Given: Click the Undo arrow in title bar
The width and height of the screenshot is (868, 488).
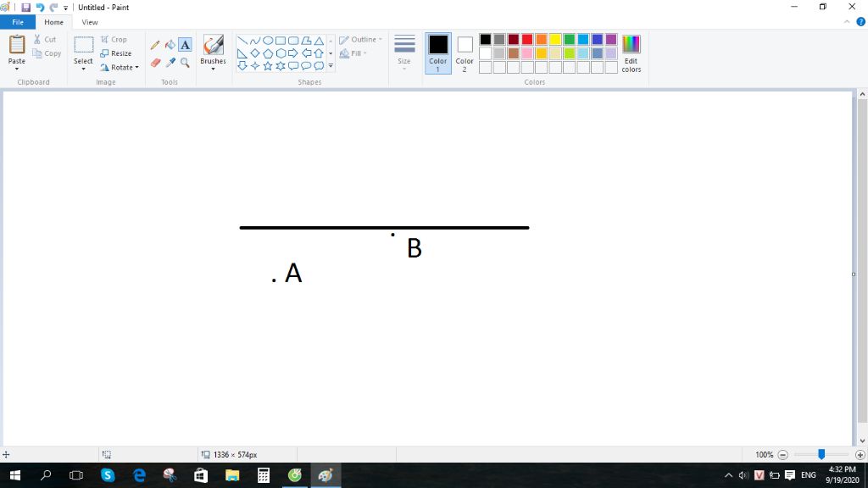Looking at the screenshot, I should [x=40, y=7].
